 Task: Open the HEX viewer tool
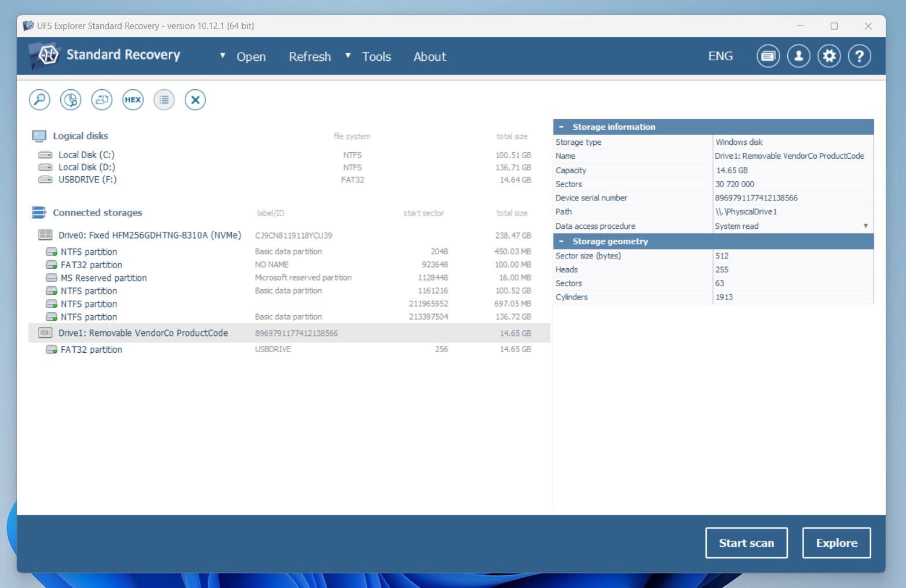pos(133,100)
